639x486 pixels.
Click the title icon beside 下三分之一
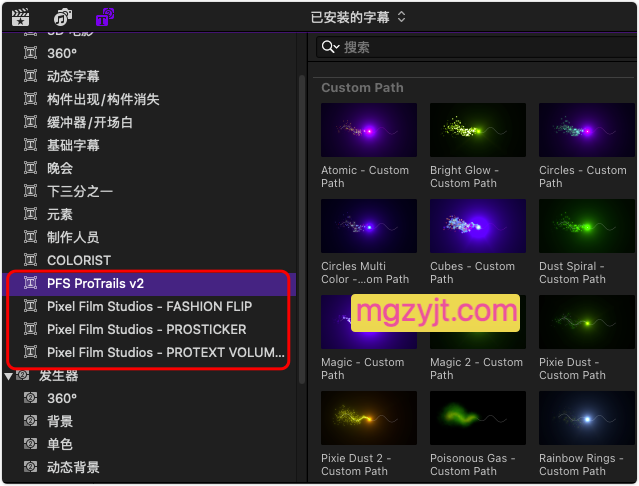click(x=31, y=191)
